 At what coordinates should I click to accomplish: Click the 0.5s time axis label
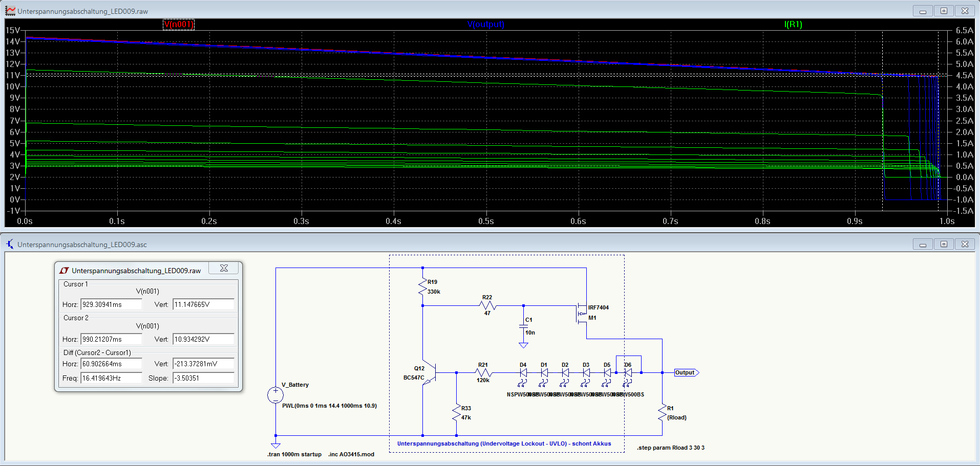tap(486, 221)
